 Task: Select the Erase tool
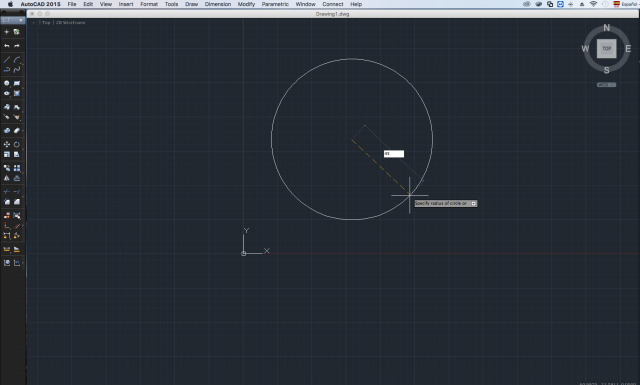[17, 131]
